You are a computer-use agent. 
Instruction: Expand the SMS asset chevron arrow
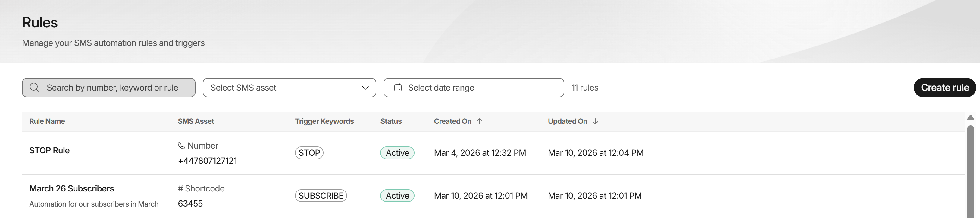coord(365,88)
